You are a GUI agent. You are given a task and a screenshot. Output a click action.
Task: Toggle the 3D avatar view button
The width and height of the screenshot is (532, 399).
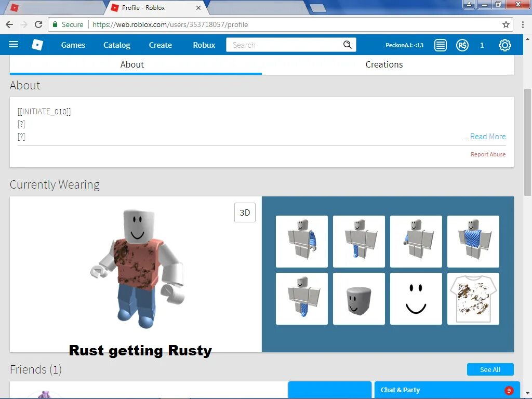click(245, 212)
